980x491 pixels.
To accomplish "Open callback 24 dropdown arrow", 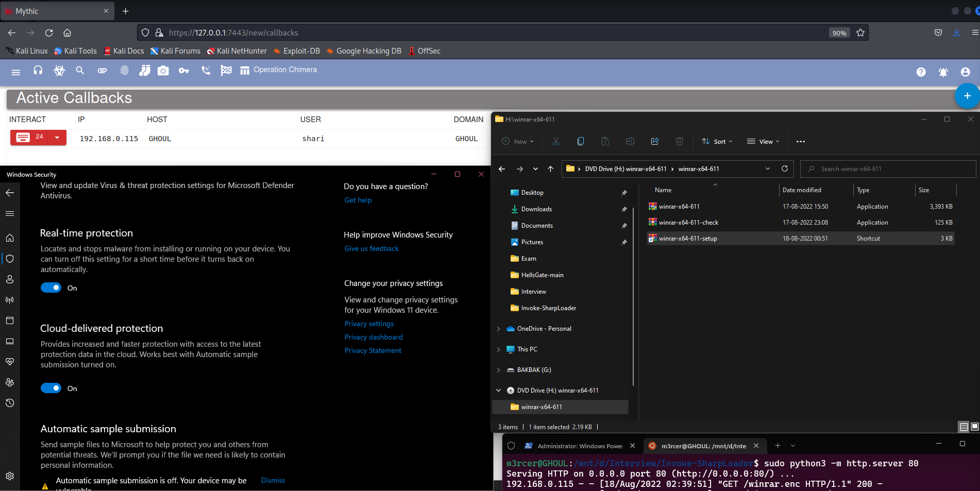I will pyautogui.click(x=57, y=137).
